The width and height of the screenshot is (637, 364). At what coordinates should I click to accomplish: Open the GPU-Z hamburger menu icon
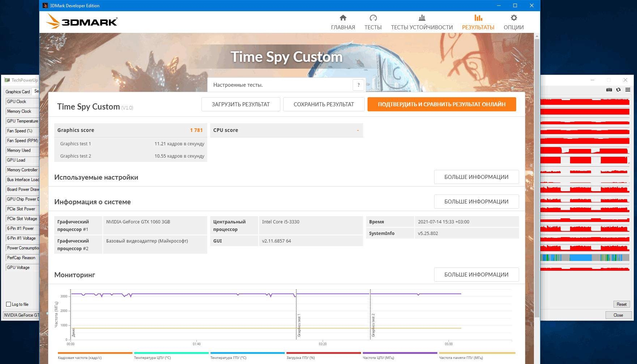coord(628,90)
